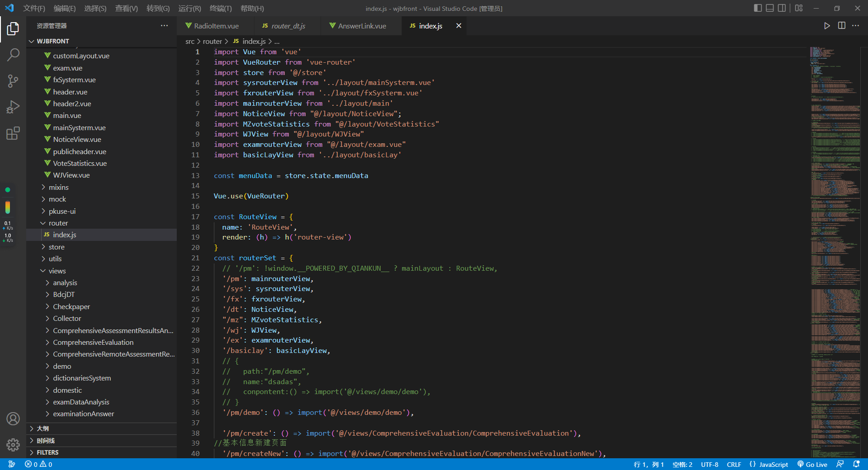This screenshot has width=868, height=470.
Task: Open the 编辑(E) menu
Action: pos(65,9)
